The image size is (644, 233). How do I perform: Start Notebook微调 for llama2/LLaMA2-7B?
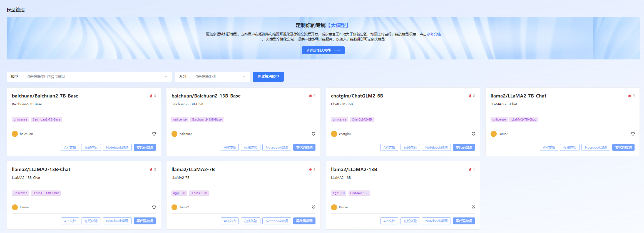pyautogui.click(x=277, y=221)
